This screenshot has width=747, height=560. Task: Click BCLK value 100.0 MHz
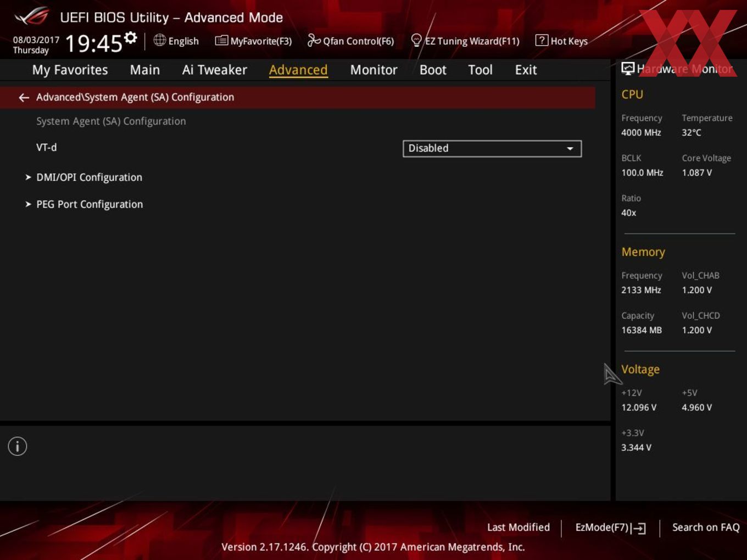tap(642, 172)
